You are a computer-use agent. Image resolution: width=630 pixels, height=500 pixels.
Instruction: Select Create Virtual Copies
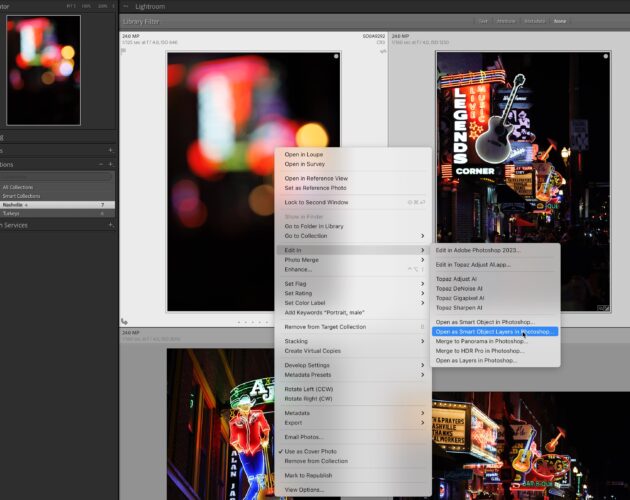pyautogui.click(x=313, y=351)
